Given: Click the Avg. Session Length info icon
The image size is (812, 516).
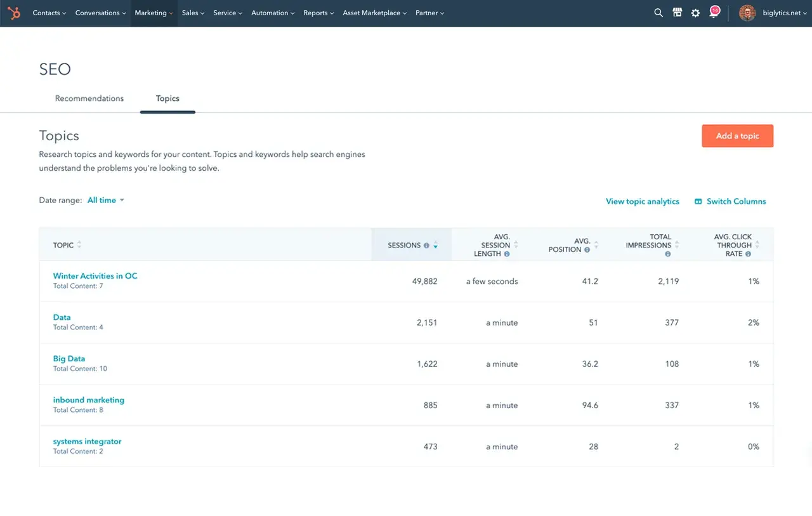Looking at the screenshot, I should [x=508, y=253].
